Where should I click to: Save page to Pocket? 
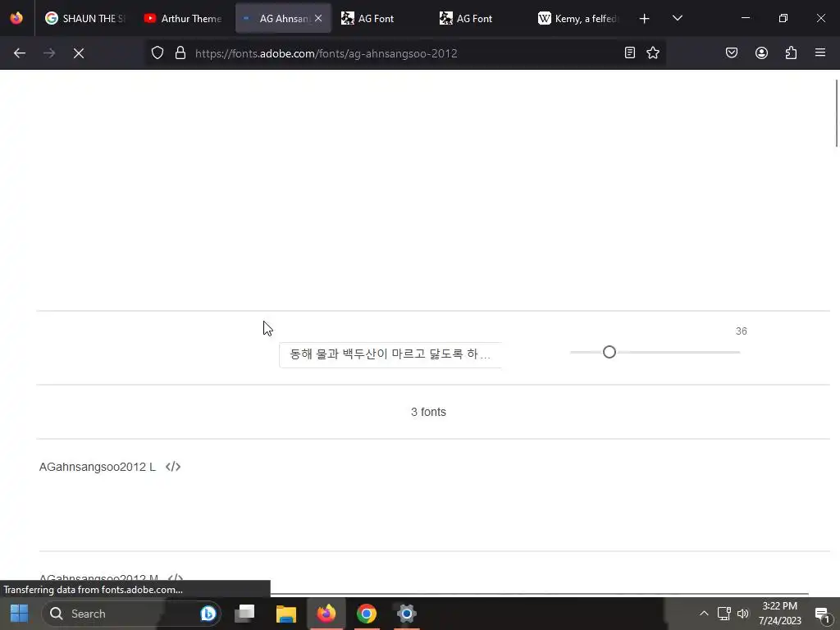pos(732,52)
